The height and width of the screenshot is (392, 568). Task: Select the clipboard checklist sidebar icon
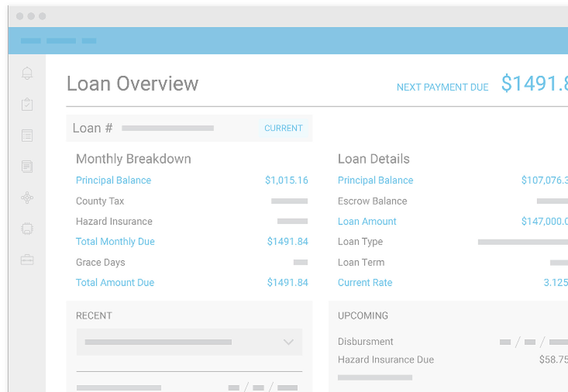27,104
